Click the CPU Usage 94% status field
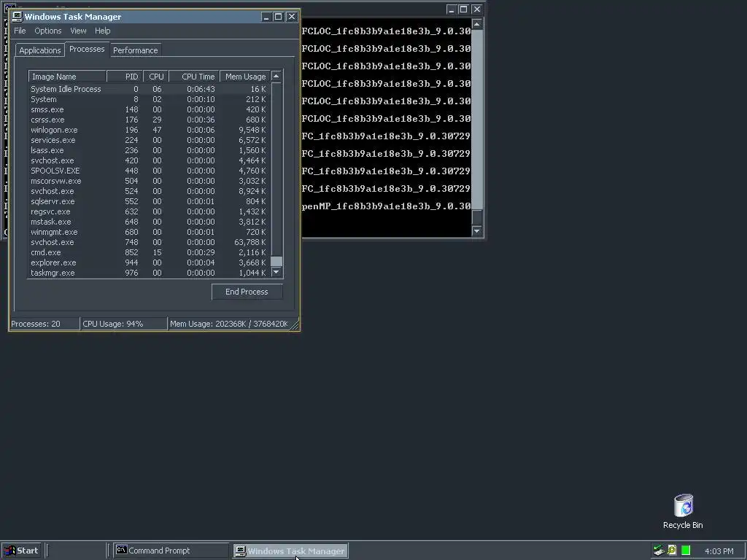747x560 pixels. (x=124, y=324)
